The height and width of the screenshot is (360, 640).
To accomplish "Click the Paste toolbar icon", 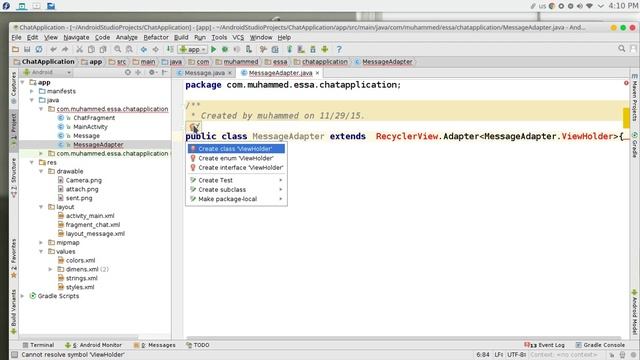I will click(103, 49).
